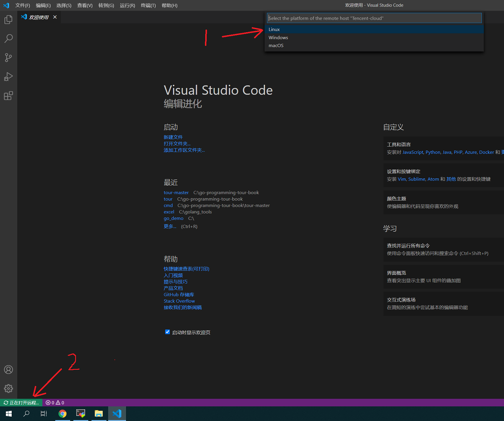Open the Source Control view icon

(x=8, y=57)
